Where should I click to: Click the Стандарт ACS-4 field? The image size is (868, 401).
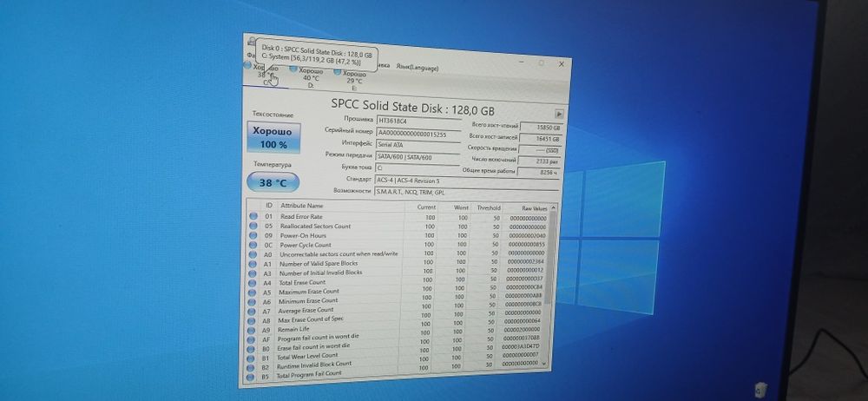(x=467, y=181)
